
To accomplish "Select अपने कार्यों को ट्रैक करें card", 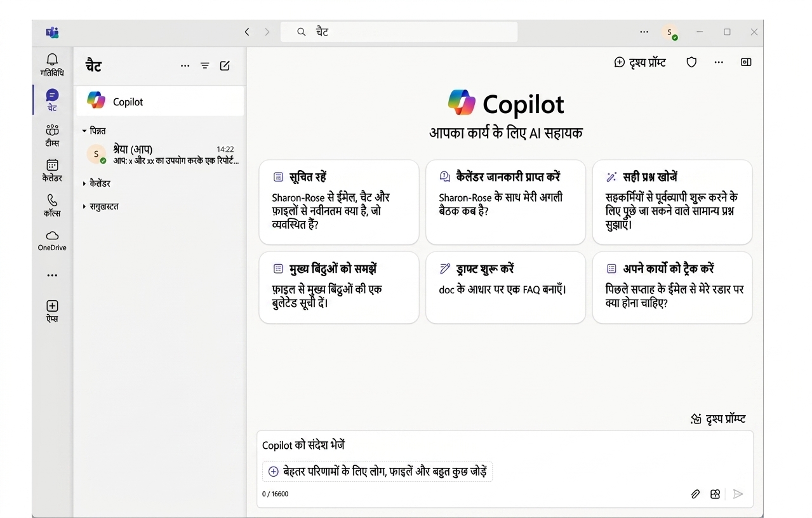I will pos(672,288).
